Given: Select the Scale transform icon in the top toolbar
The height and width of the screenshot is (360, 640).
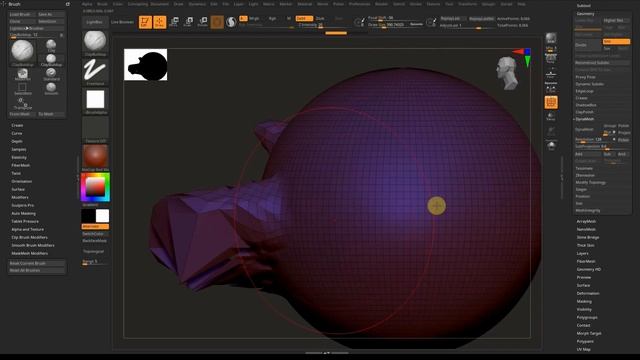Looking at the screenshot, I should (x=188, y=22).
